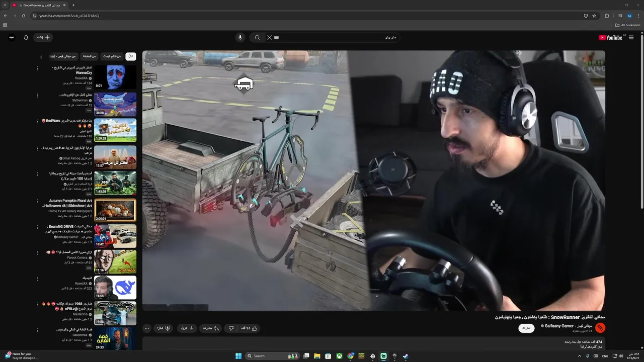644x362 pixels.
Task: Open the Farouk Comics 11:16 video thumbnail
Action: [x=115, y=261]
